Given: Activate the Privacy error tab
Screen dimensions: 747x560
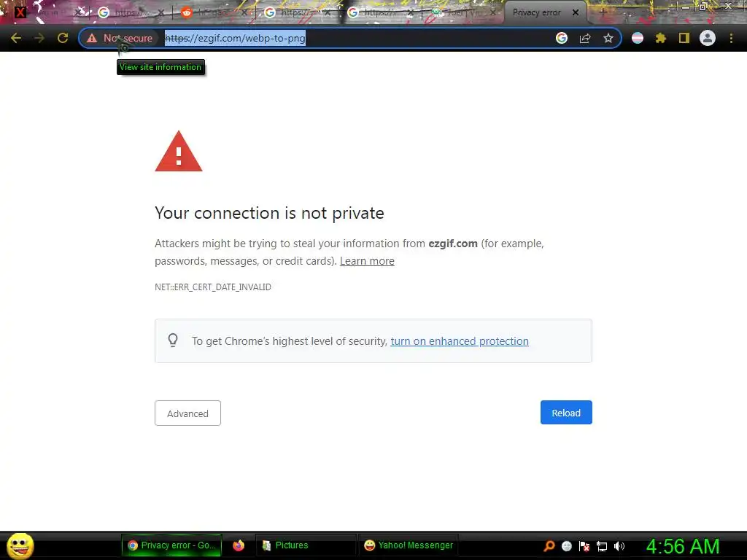Looking at the screenshot, I should click(536, 12).
